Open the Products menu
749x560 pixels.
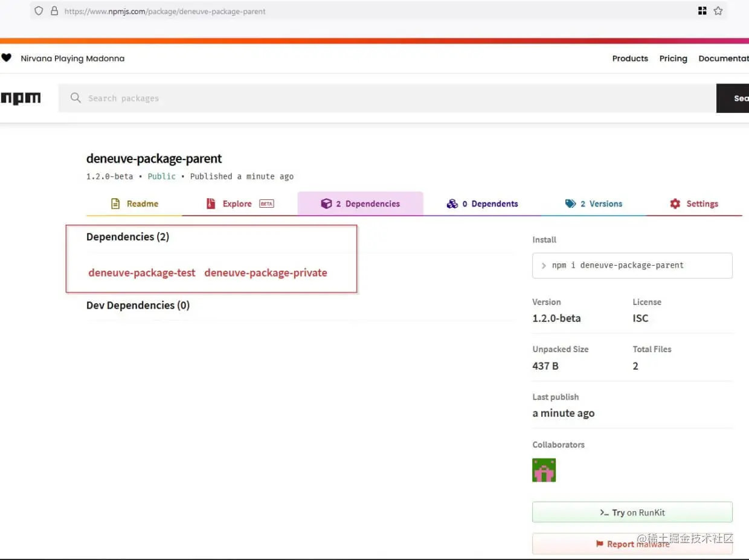pyautogui.click(x=630, y=58)
